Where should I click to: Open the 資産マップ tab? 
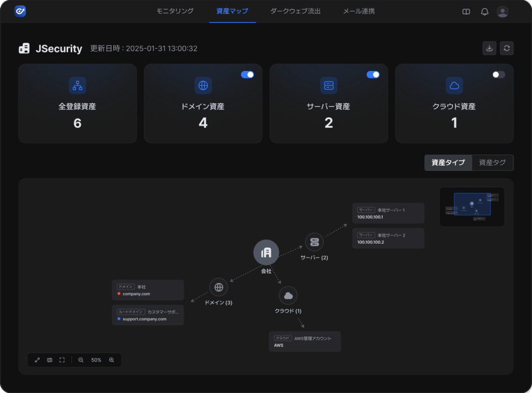pyautogui.click(x=232, y=11)
